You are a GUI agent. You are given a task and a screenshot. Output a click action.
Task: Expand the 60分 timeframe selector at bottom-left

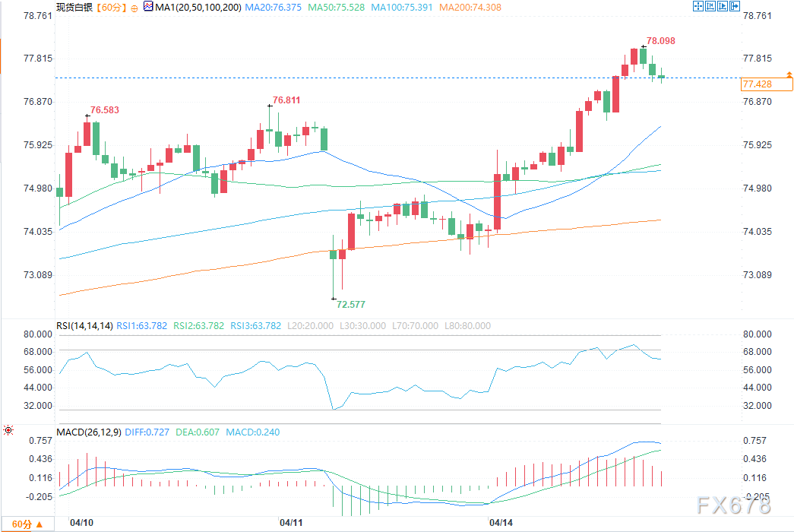point(27,524)
